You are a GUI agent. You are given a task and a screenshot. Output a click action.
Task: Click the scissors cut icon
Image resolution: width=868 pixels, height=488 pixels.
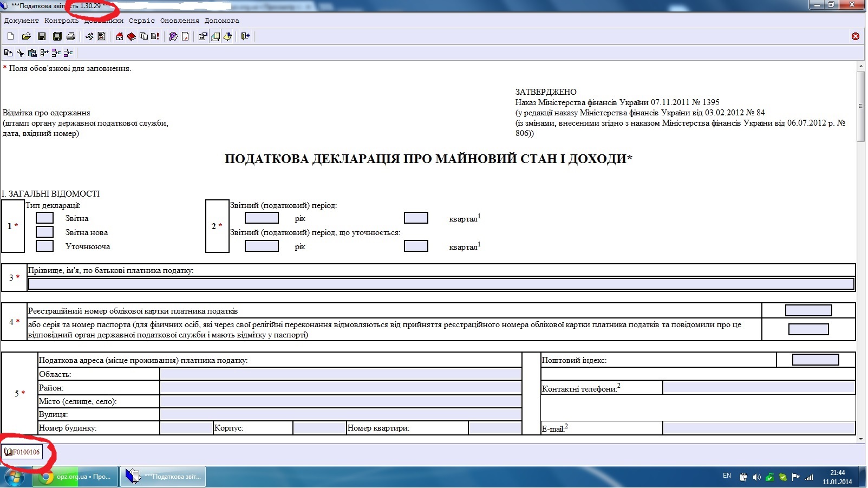[x=20, y=53]
